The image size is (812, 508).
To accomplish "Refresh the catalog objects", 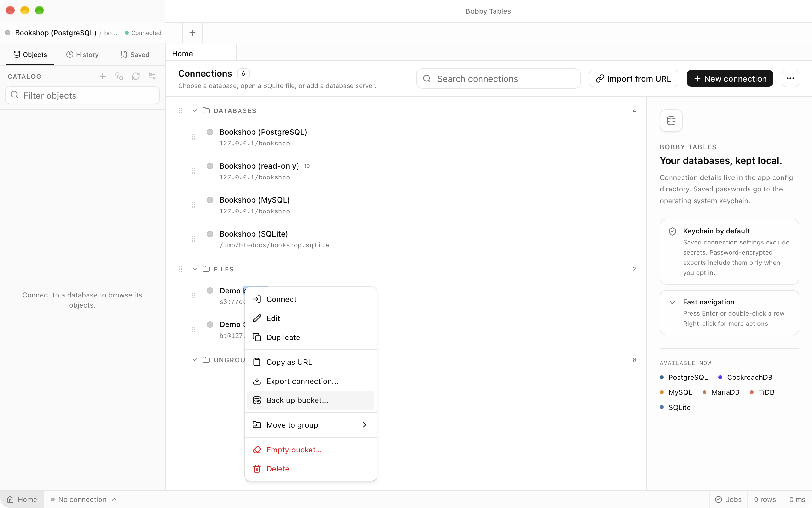I will pos(135,76).
